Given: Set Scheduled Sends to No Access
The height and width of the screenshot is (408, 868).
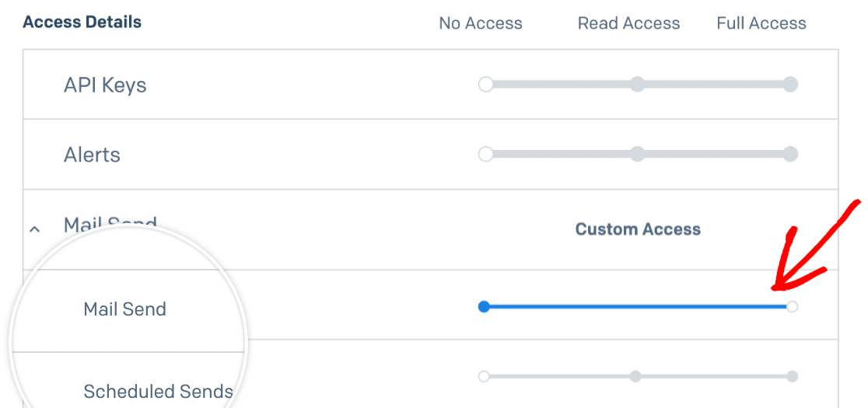Looking at the screenshot, I should 484,376.
